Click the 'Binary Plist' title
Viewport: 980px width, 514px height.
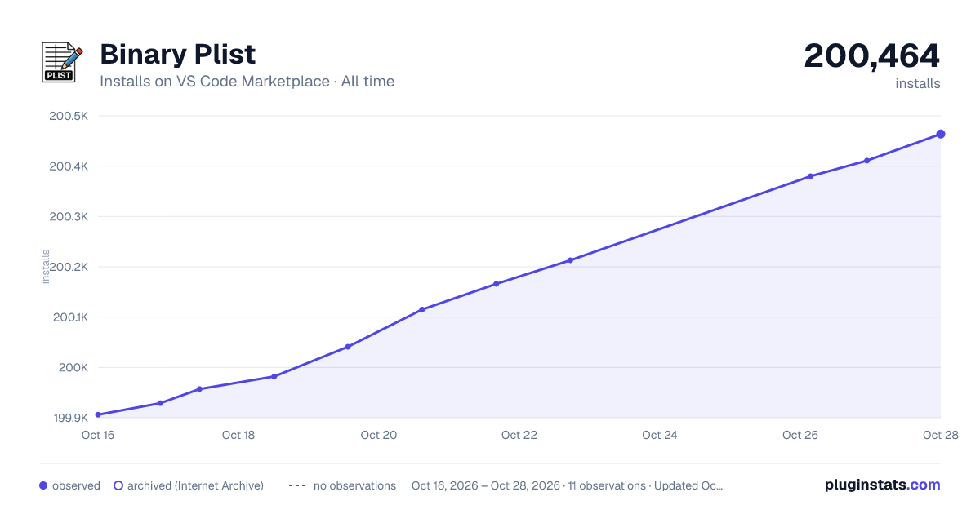[x=177, y=55]
